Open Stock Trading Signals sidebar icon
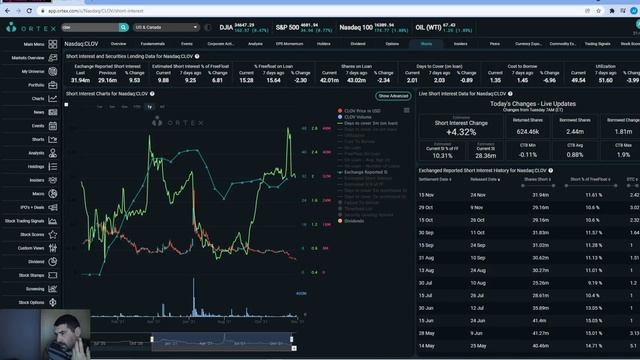The width and height of the screenshot is (640, 360). coord(53,221)
